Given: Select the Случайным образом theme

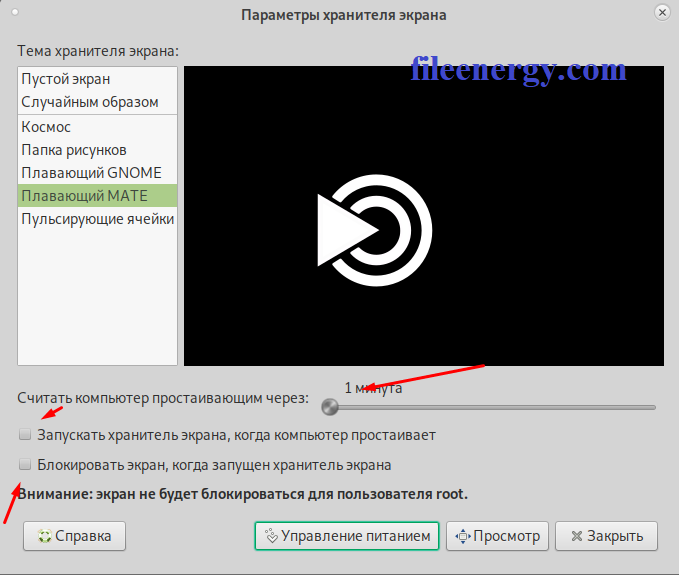Looking at the screenshot, I should [x=97, y=102].
